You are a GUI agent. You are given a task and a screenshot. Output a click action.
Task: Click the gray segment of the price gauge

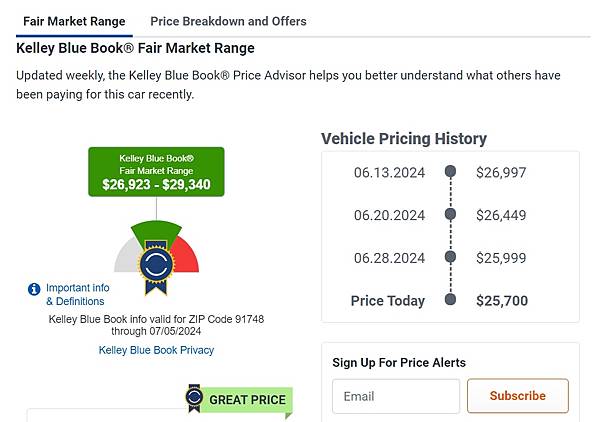[125, 257]
